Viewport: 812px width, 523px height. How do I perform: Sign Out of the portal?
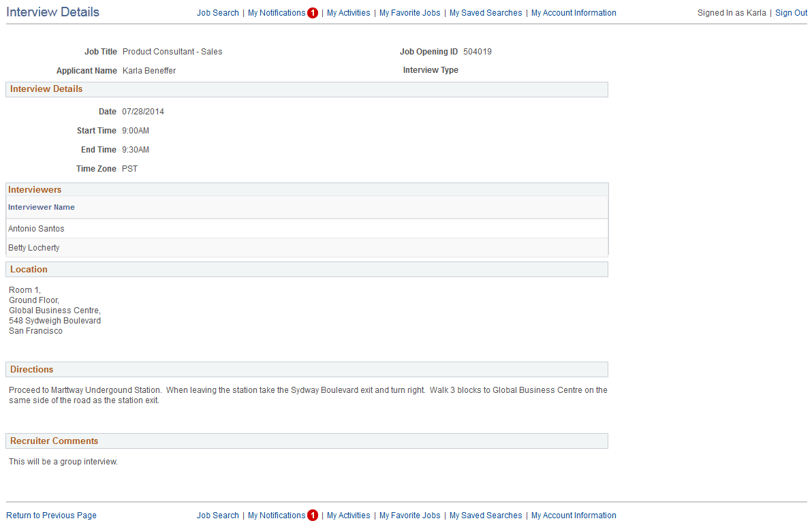pyautogui.click(x=791, y=12)
